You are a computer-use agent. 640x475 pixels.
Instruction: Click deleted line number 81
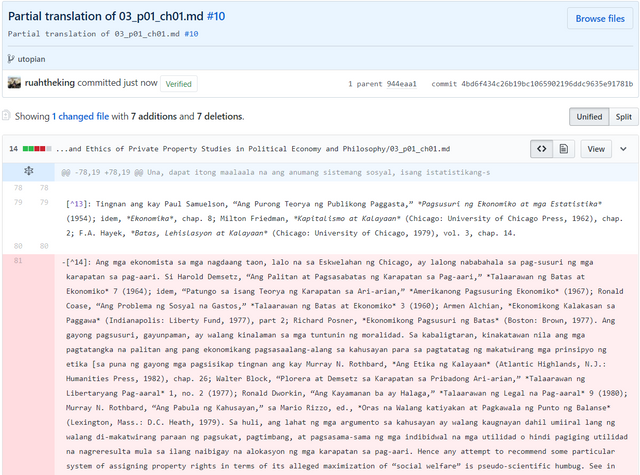pyautogui.click(x=18, y=261)
